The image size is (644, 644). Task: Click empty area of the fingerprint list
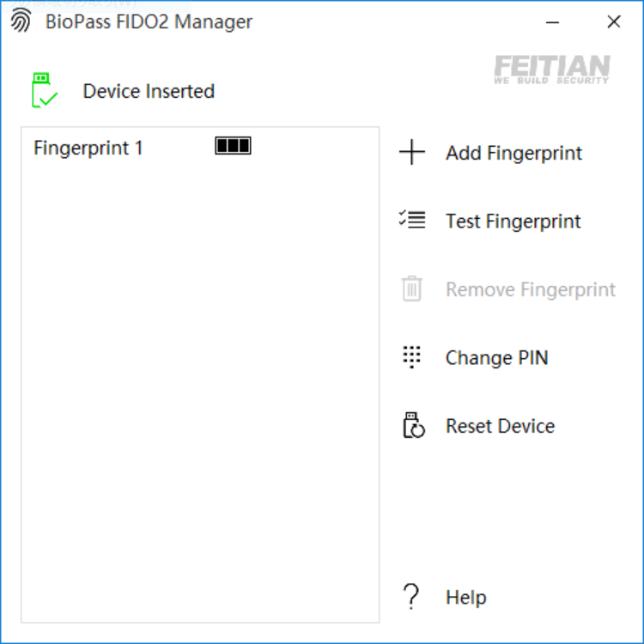pyautogui.click(x=199, y=386)
